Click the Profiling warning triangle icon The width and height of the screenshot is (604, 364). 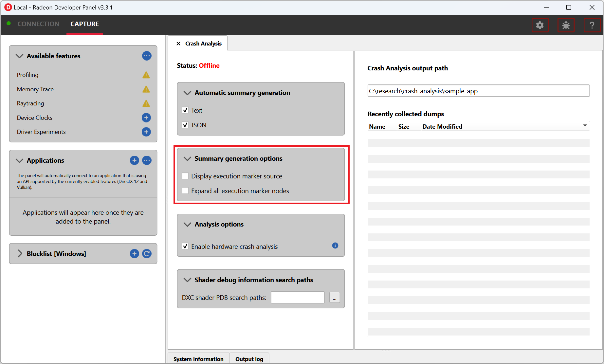[x=146, y=75]
